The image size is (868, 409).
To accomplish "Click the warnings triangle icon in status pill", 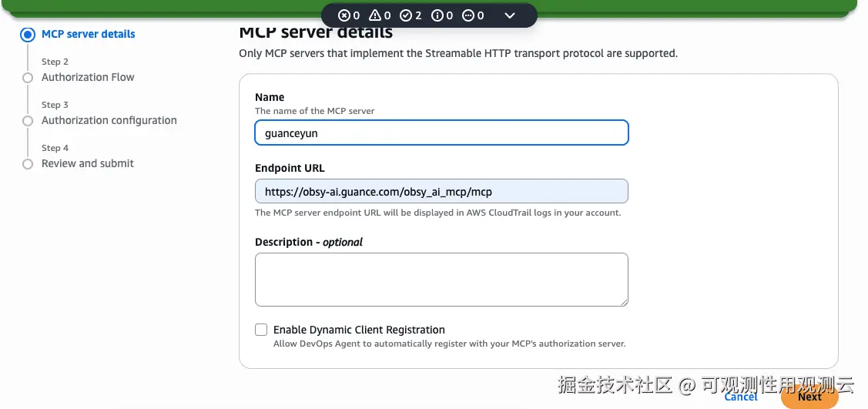I will 375,15.
